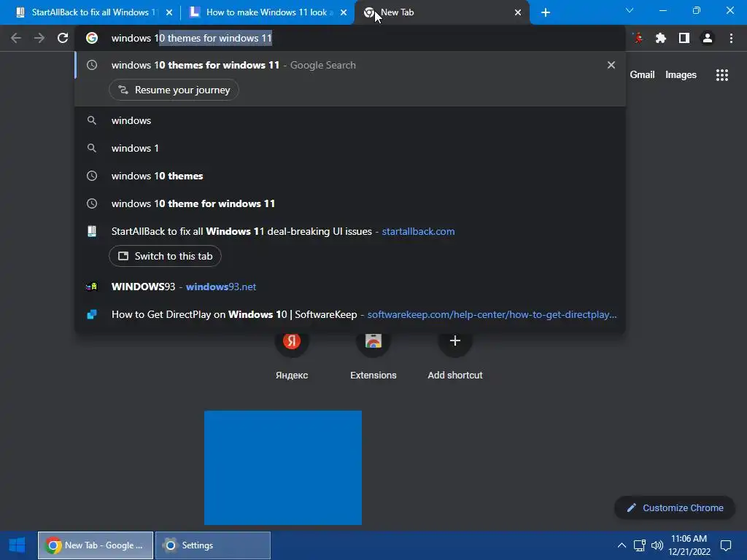Viewport: 747px width, 560px height.
Task: Click the clock icon beside 'windows 10 themes'
Action: tap(92, 176)
